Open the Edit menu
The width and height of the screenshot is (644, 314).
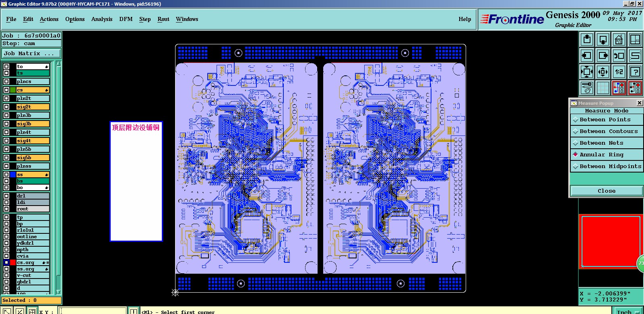(x=28, y=19)
